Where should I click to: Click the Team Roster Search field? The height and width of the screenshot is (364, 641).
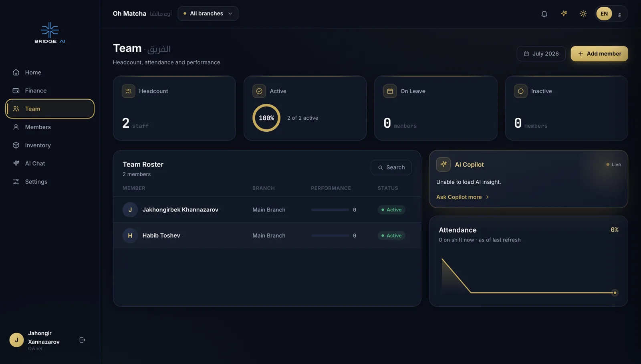pos(391,167)
